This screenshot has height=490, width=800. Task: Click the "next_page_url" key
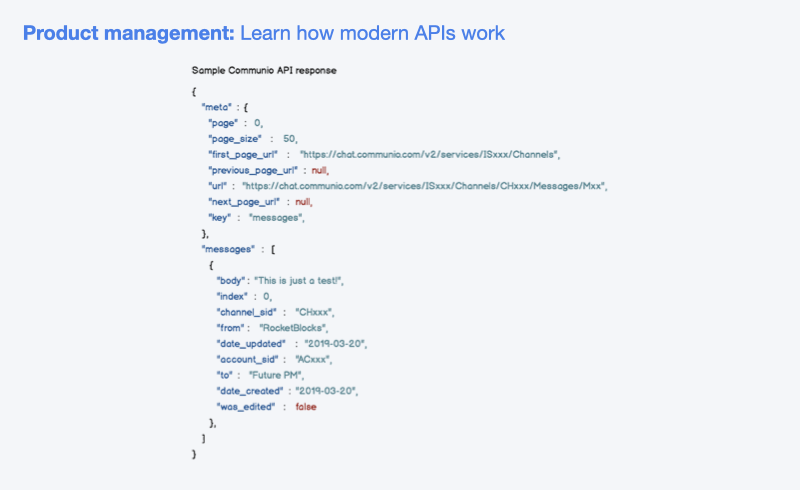244,202
